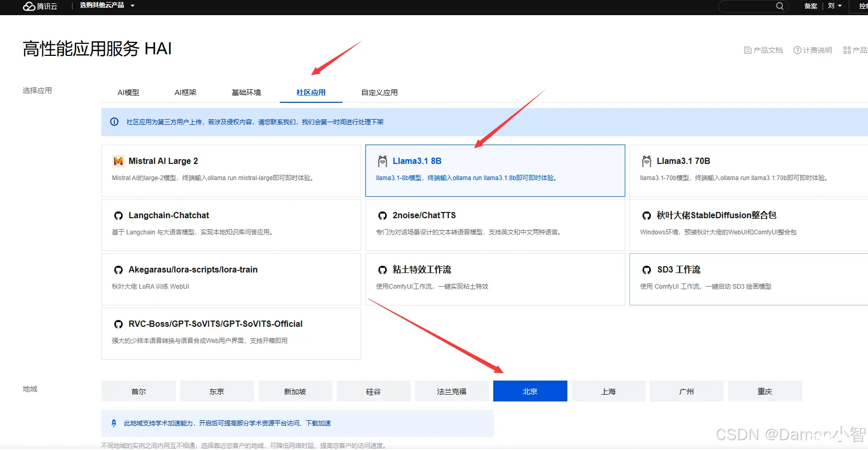The width and height of the screenshot is (868, 450).
Task: Click the info icon in the notice banner
Action: pos(114,122)
